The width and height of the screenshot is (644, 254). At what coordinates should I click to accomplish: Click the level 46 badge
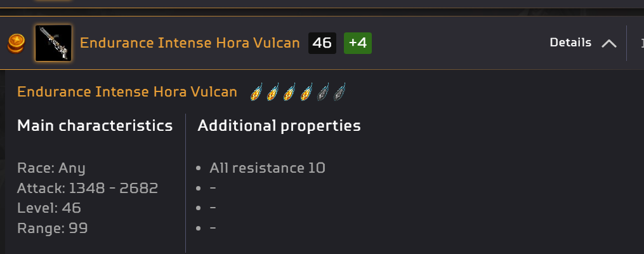pyautogui.click(x=322, y=43)
